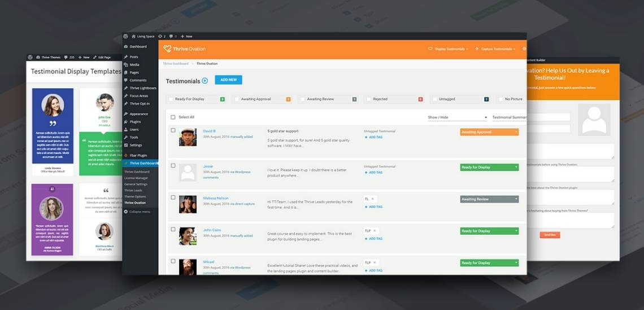Click the blue play icon beside Testimonials
The width and height of the screenshot is (644, 310).
pyautogui.click(x=205, y=80)
